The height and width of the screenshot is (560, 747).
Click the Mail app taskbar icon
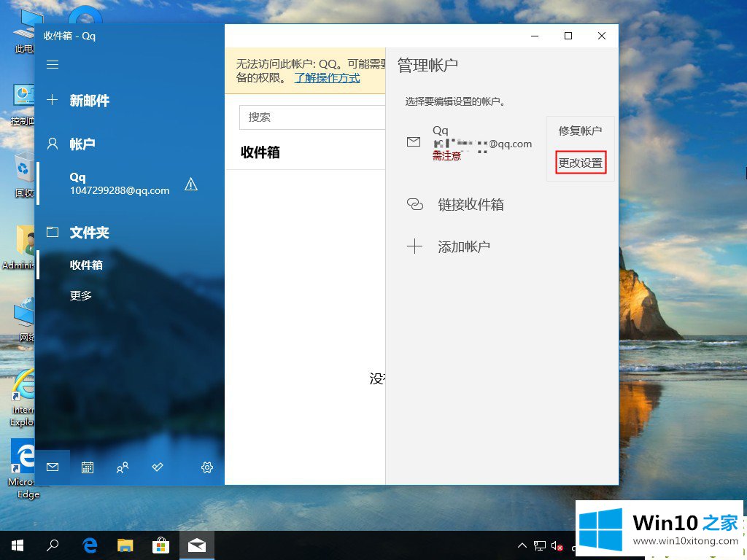click(x=197, y=545)
